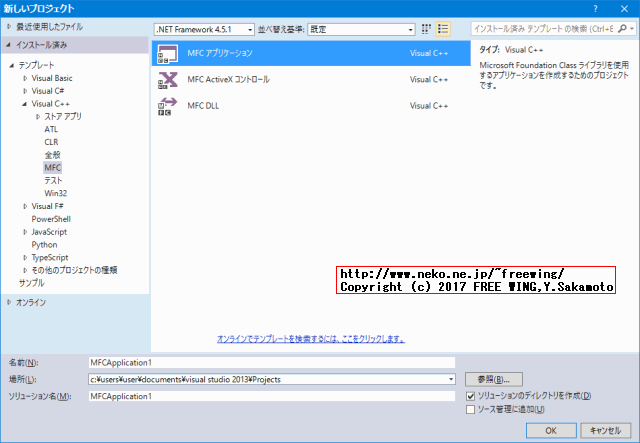Open the 並べ替え基準 sort dropdown
Image resolution: width=640 pixels, height=443 pixels.
pyautogui.click(x=361, y=29)
